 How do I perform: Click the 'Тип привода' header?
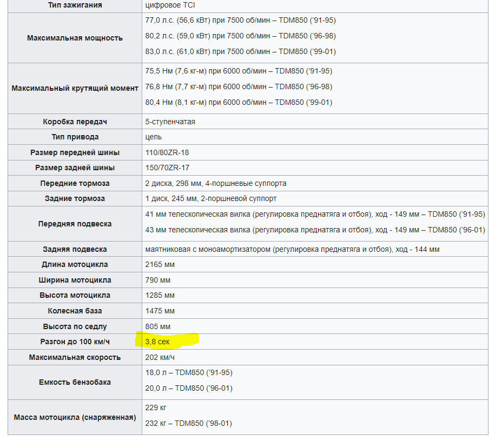point(75,137)
